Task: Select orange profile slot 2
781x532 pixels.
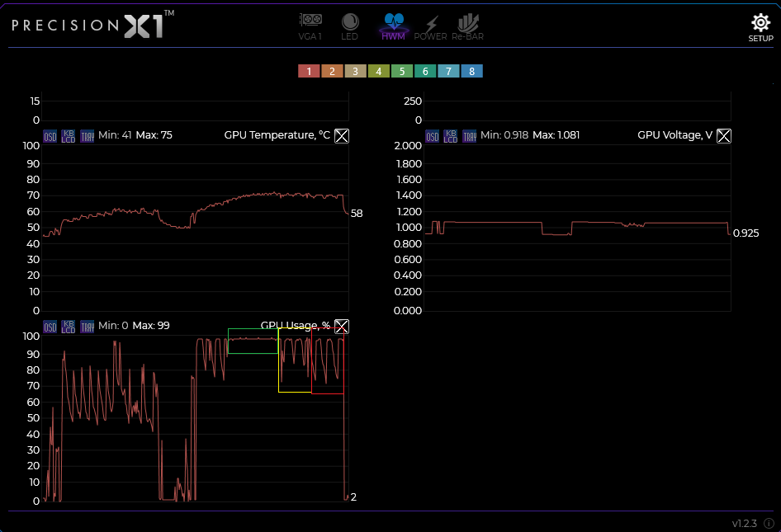Action: pos(332,71)
